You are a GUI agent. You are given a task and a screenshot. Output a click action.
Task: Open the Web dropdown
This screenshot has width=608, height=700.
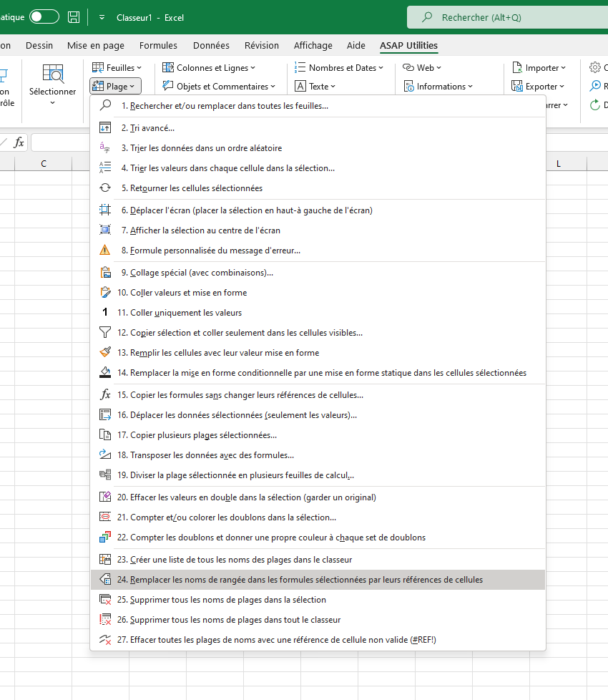[421, 67]
